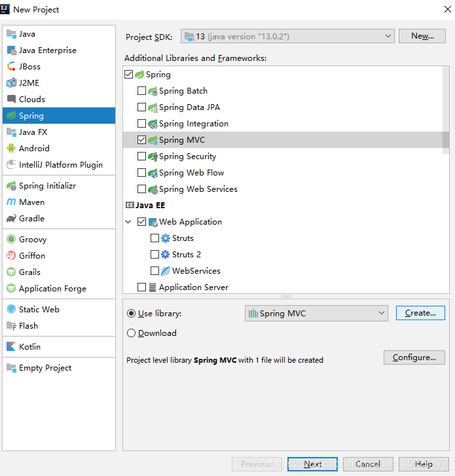Enable the Spring Integration checkbox
The width and height of the screenshot is (455, 476).
(x=142, y=124)
